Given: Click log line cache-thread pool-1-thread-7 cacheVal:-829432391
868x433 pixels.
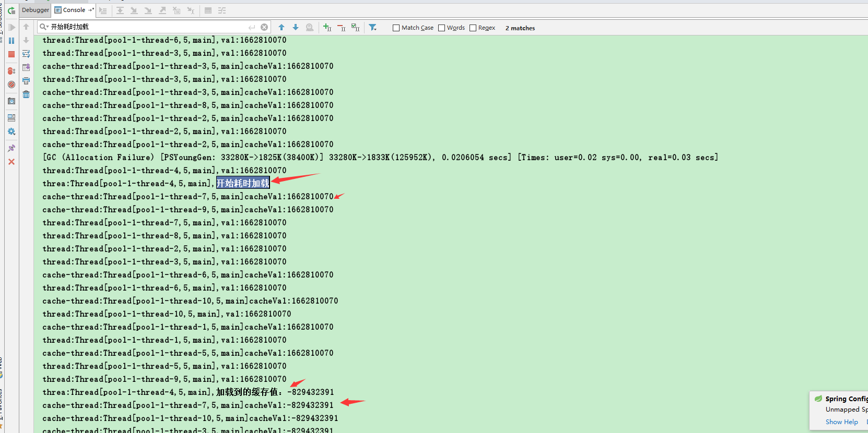Looking at the screenshot, I should pos(188,405).
